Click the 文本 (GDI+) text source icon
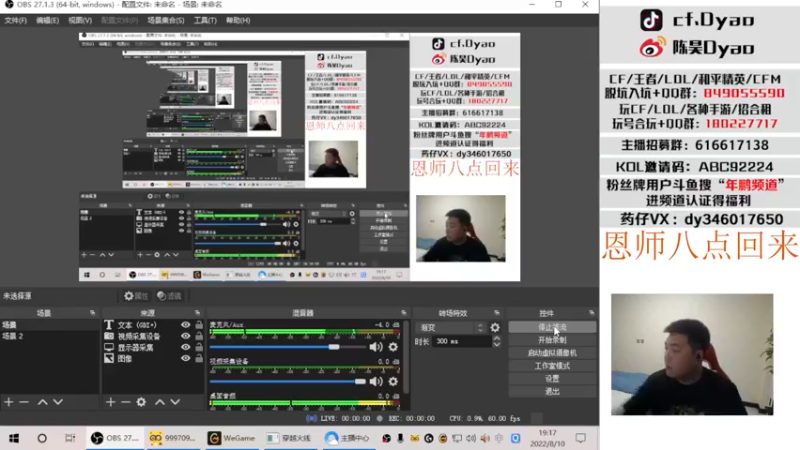 coord(109,325)
